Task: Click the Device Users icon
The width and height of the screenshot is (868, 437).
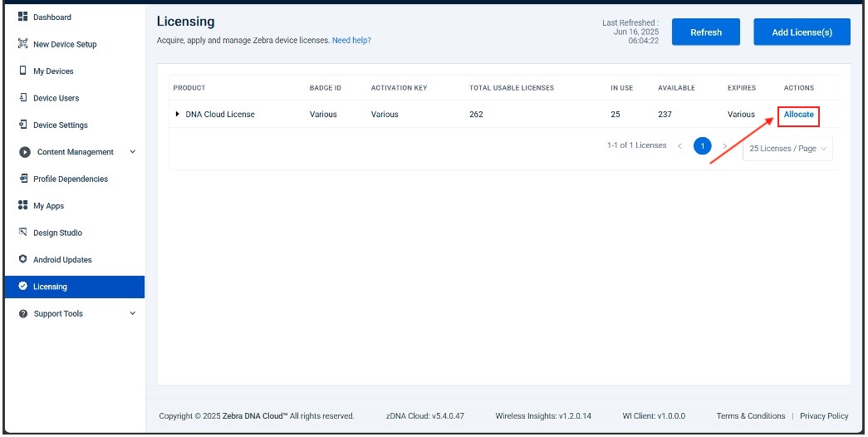Action: point(22,98)
